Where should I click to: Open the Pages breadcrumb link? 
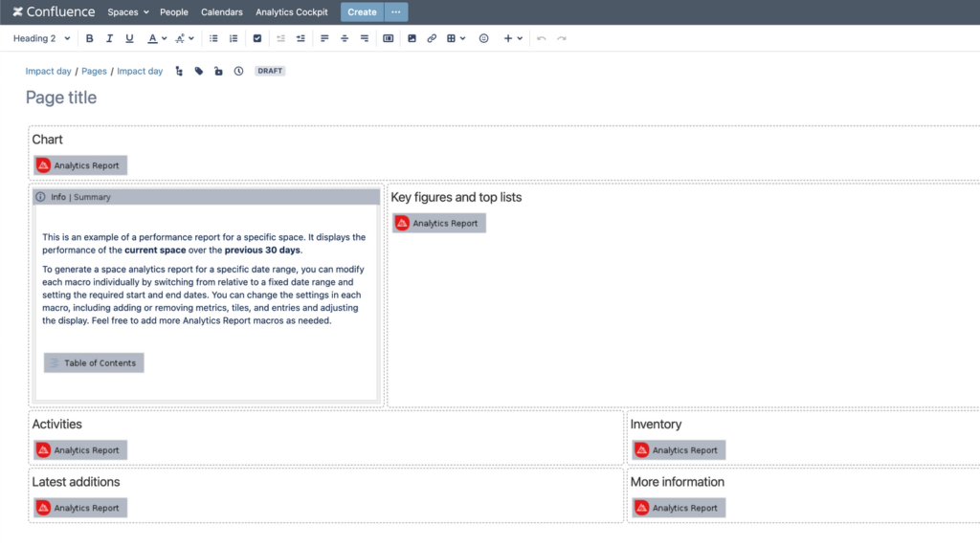(x=94, y=71)
